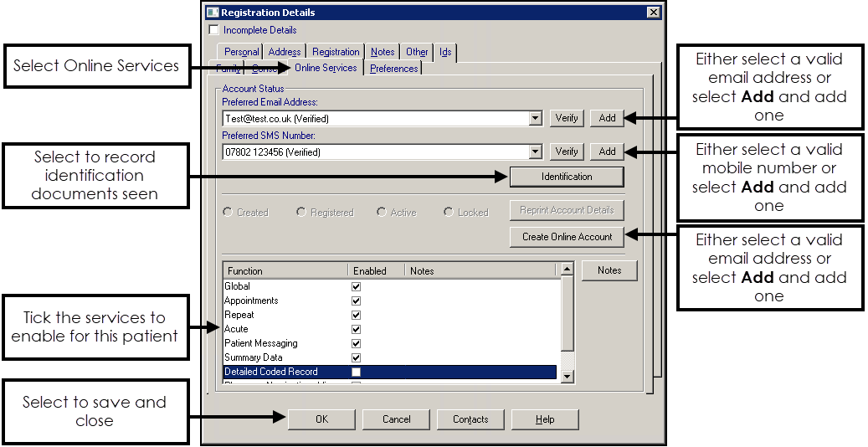Add a new SMS number
The width and height of the screenshot is (868, 447).
[x=607, y=152]
